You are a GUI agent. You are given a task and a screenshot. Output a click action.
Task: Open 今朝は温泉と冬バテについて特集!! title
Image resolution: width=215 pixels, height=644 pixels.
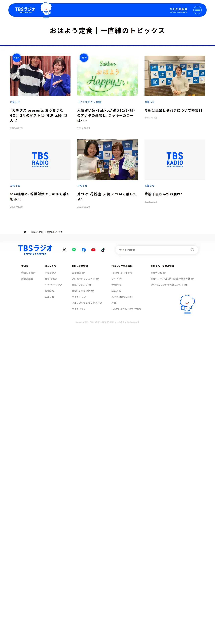click(173, 111)
